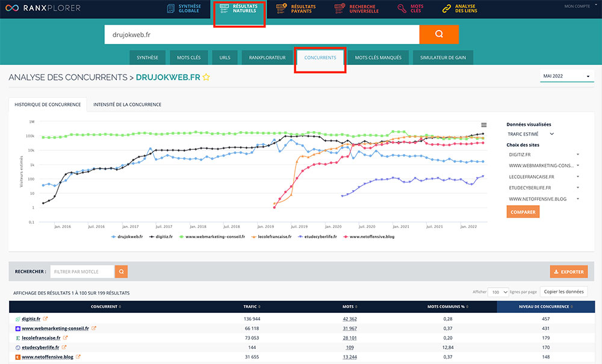Toggle etudecyberlife.fr legend series
The height and width of the screenshot is (364, 602).
coord(317,236)
